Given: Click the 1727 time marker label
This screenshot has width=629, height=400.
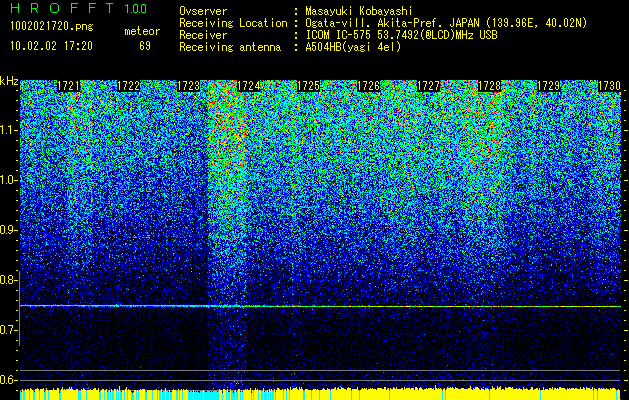Looking at the screenshot, I should click(429, 86).
